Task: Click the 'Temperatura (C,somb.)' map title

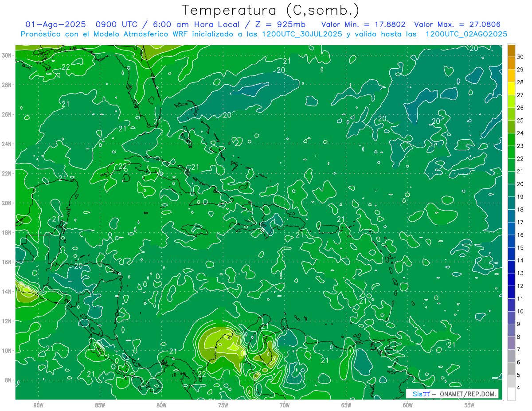Action: click(x=271, y=10)
